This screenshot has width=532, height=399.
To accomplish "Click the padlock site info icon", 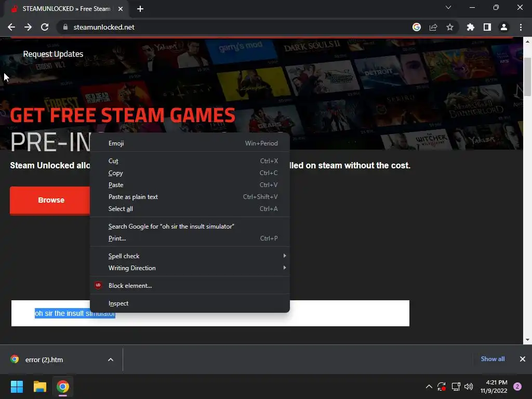I will pos(65,27).
